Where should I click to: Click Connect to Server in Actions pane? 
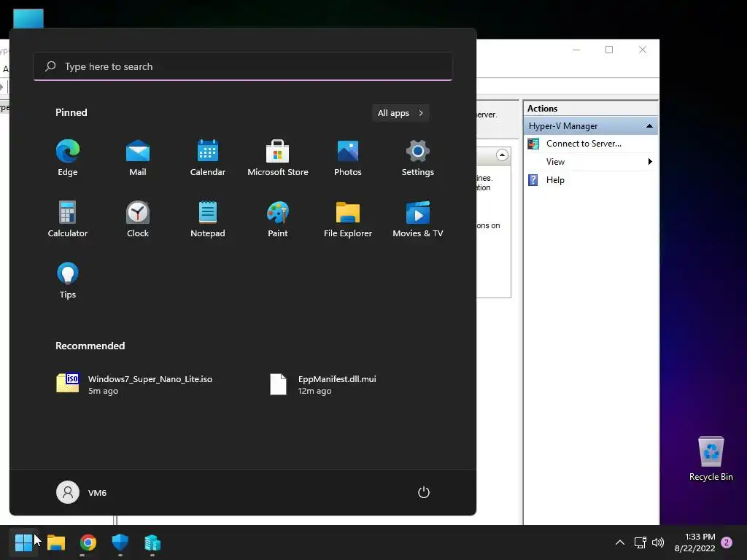coord(584,144)
